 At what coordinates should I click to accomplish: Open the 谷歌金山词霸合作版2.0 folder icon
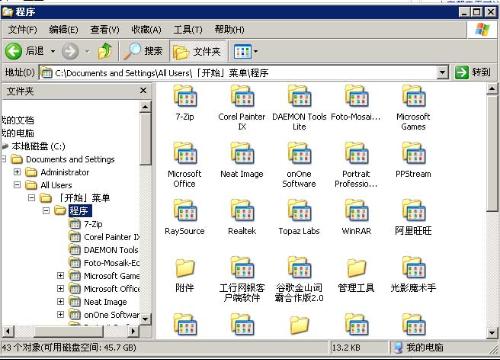coord(300,268)
